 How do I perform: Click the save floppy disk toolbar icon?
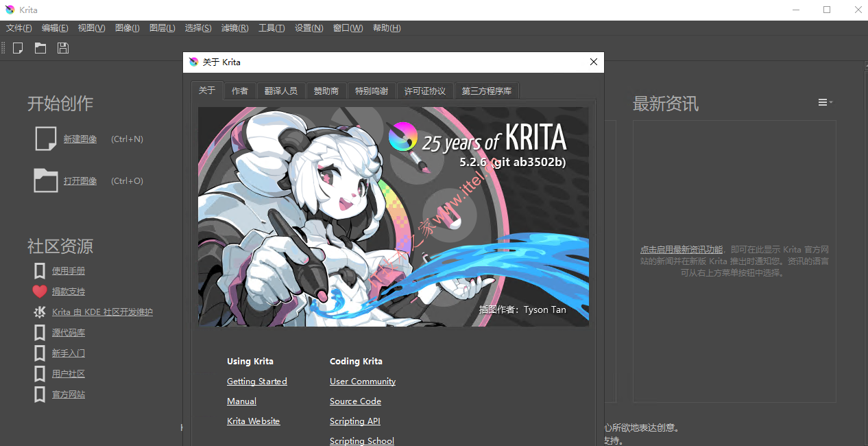coord(63,48)
